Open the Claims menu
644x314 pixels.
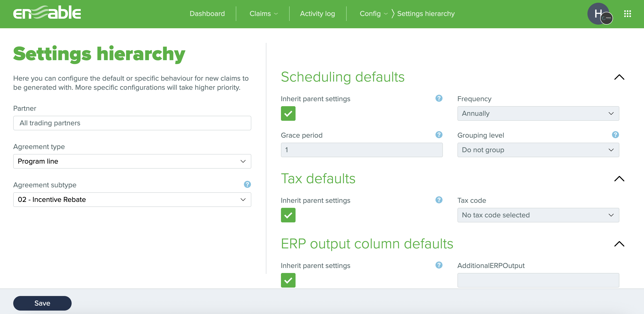pos(263,14)
